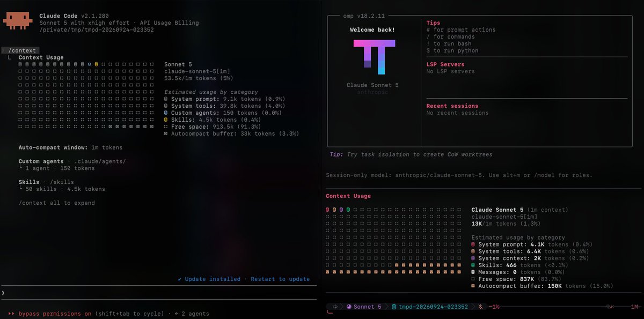
Task: Click '53.5k/1m tokens (5%)' usage text
Action: (199, 78)
